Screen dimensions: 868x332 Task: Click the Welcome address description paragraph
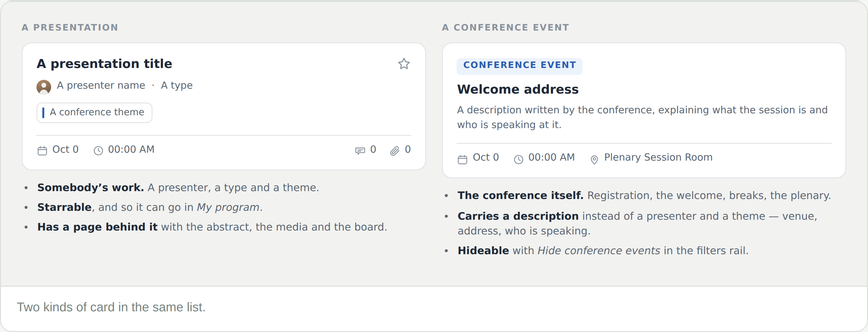[642, 118]
